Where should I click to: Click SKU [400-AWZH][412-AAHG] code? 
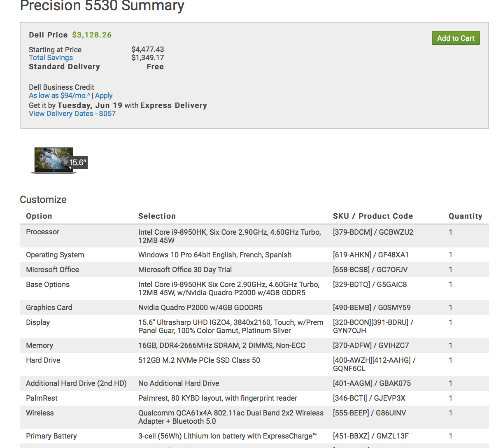click(374, 364)
